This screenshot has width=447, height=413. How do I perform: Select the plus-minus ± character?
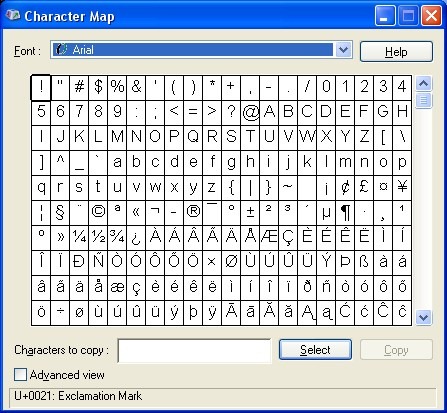250,212
